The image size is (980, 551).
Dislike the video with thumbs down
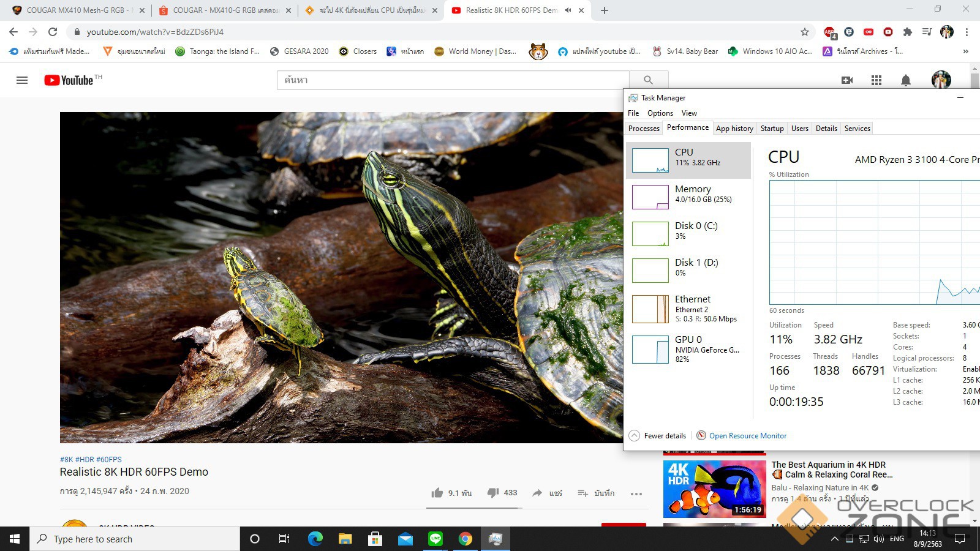[493, 493]
